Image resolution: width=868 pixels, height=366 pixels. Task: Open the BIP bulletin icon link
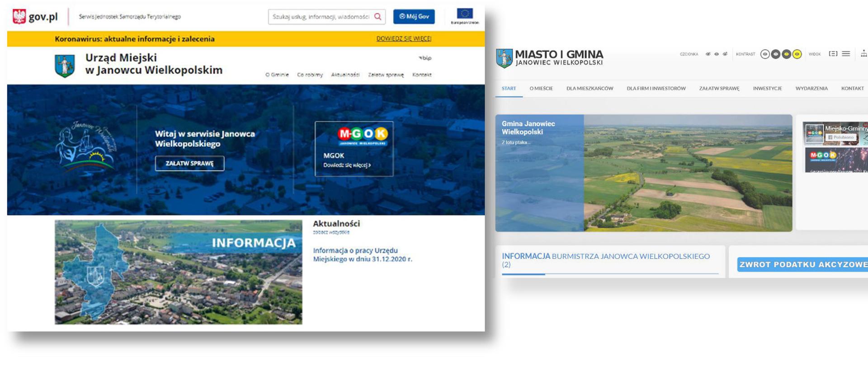pyautogui.click(x=425, y=58)
